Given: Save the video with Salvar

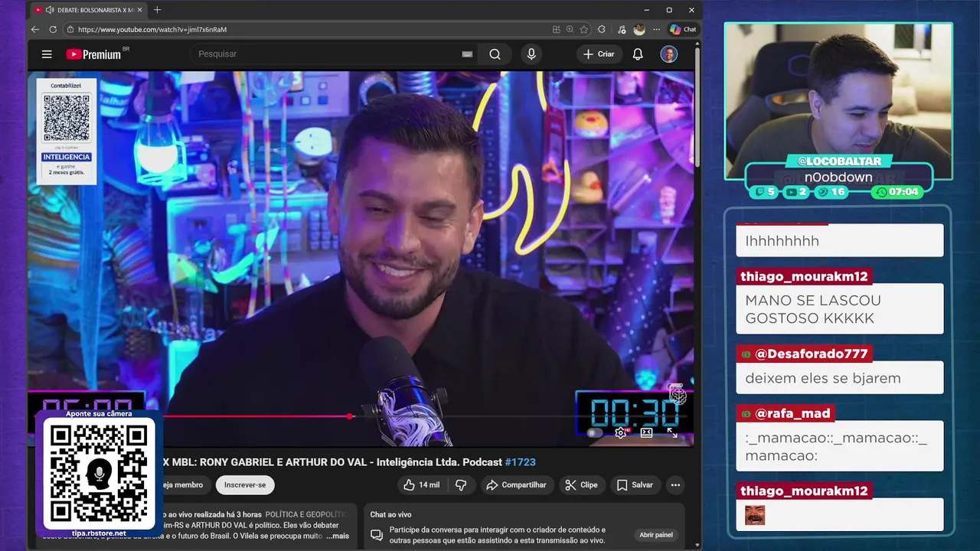Looking at the screenshot, I should (635, 484).
